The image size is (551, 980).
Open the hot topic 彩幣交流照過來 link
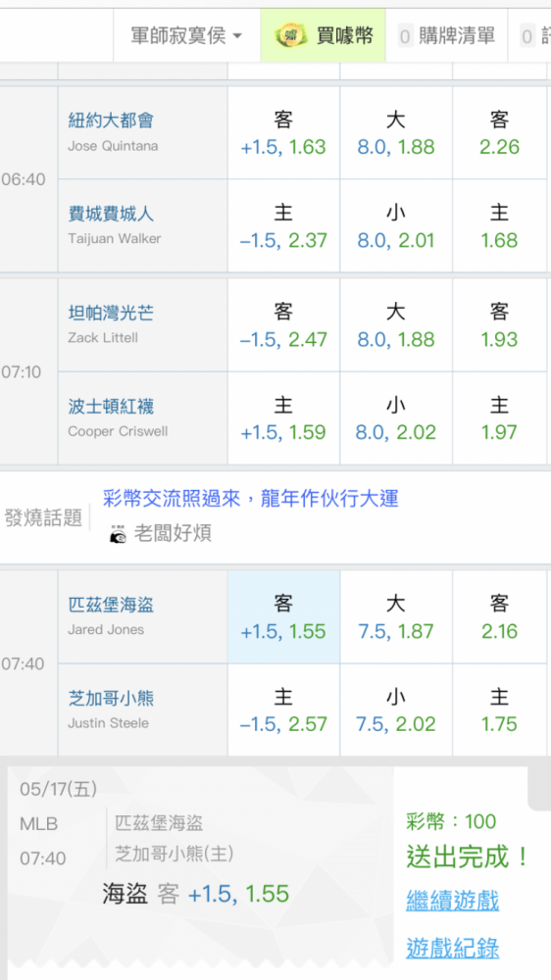click(250, 498)
